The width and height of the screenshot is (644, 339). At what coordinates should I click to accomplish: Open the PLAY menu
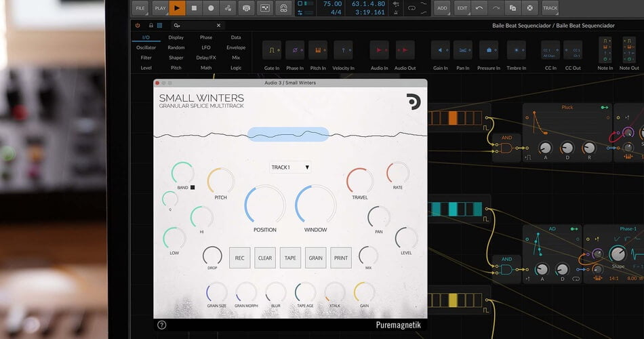pos(160,8)
